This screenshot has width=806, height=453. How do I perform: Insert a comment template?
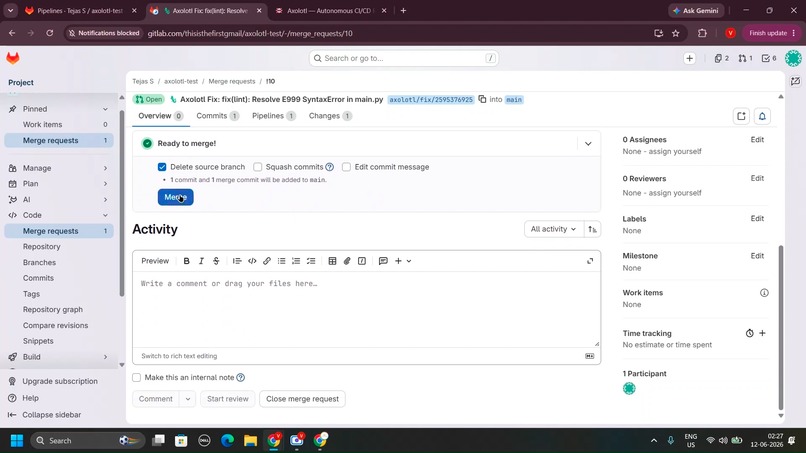tap(383, 261)
